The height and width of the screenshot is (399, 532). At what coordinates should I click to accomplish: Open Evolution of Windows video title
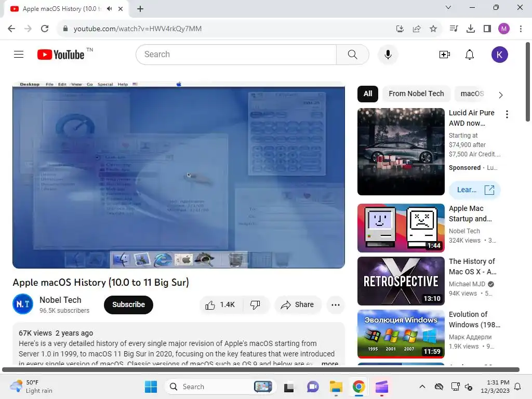(x=474, y=320)
